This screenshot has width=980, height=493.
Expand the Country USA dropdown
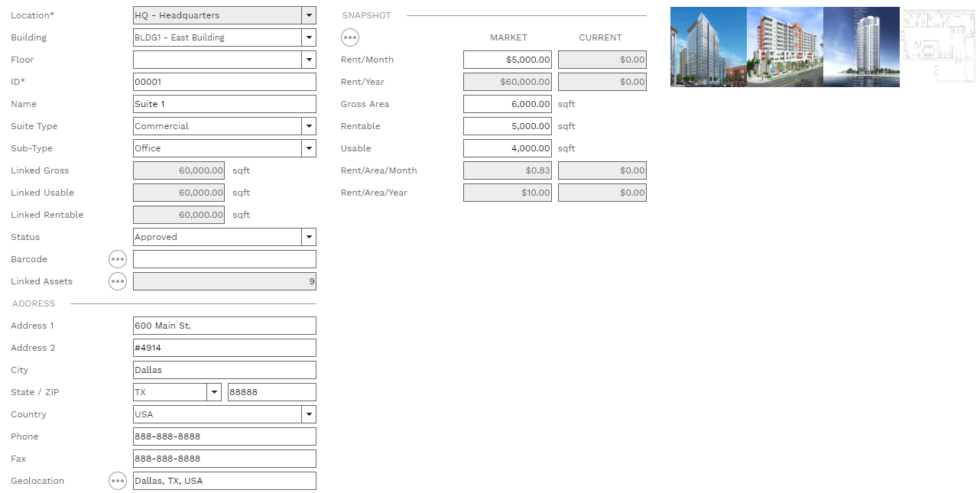[x=308, y=414]
